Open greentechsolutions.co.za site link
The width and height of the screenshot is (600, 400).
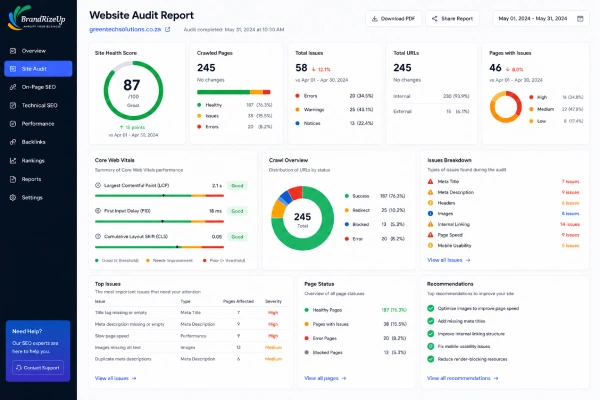point(125,29)
